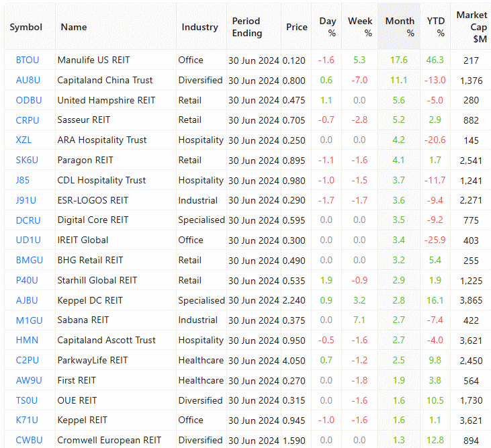The height and width of the screenshot is (448, 491).
Task: Click the CWBU symbol link
Action: 28,441
